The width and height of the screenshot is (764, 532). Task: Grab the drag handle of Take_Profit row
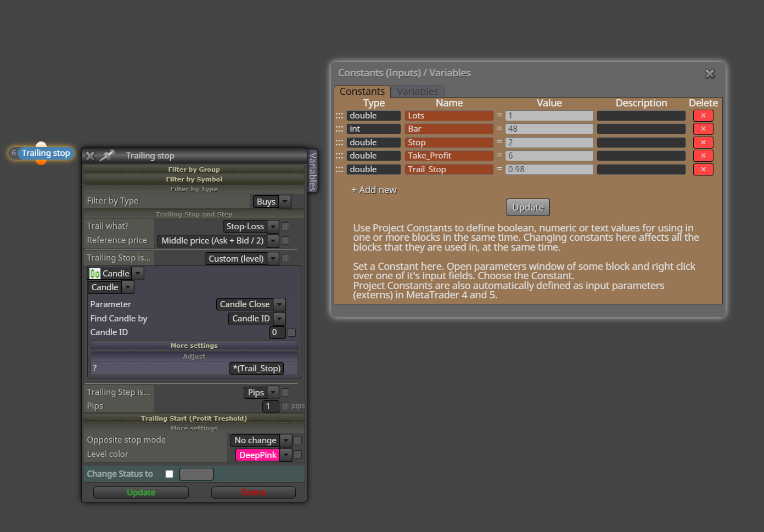[x=339, y=156]
